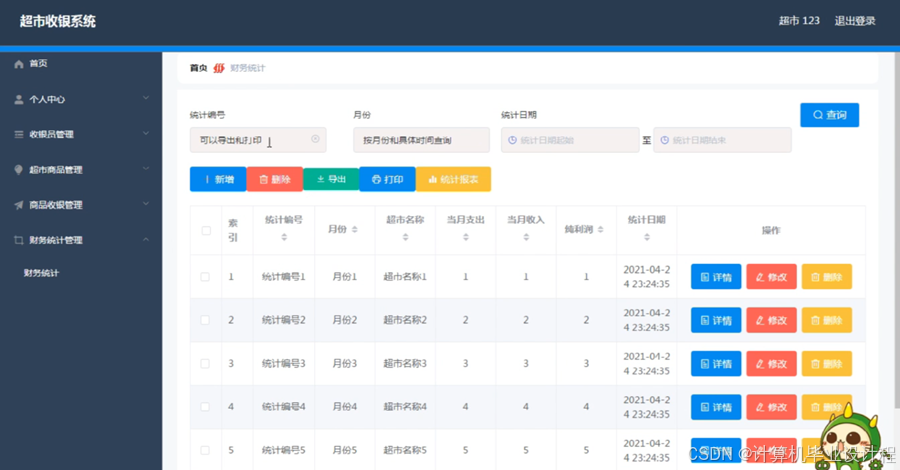Click clock icon in end date field
Viewport: 900px width, 470px height.
tap(665, 140)
